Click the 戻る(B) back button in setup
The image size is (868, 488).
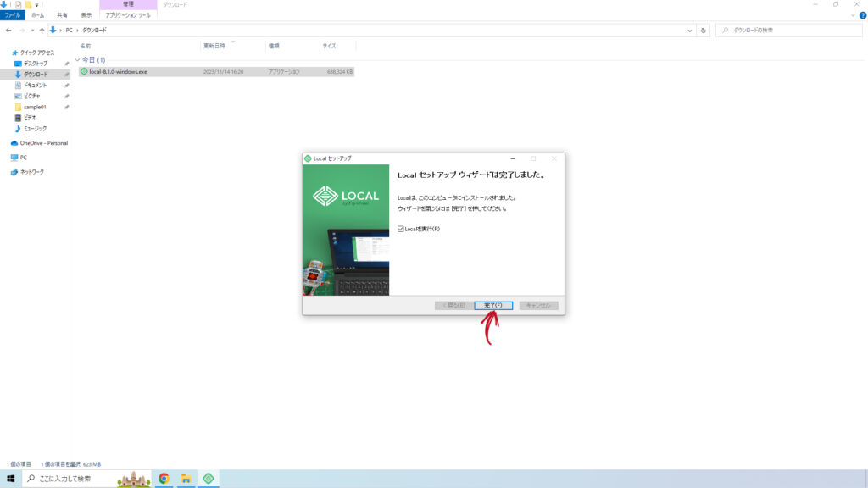453,305
